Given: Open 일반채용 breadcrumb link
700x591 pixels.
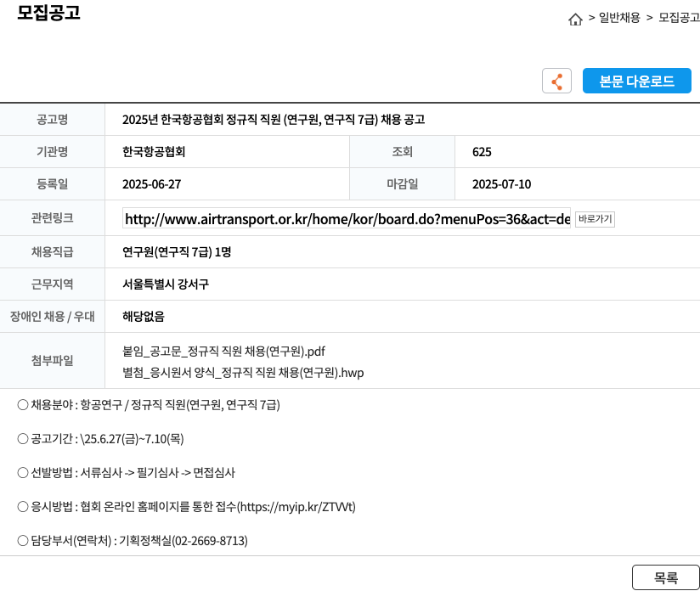Looking at the screenshot, I should [x=619, y=18].
